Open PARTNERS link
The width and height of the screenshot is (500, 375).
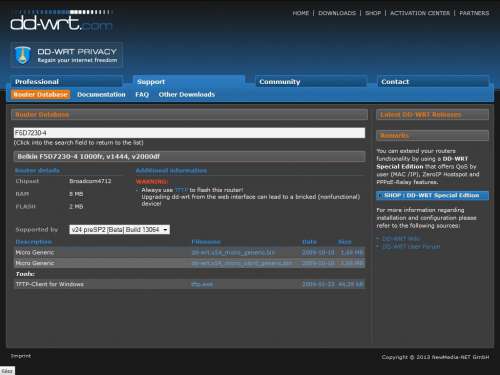click(x=474, y=13)
